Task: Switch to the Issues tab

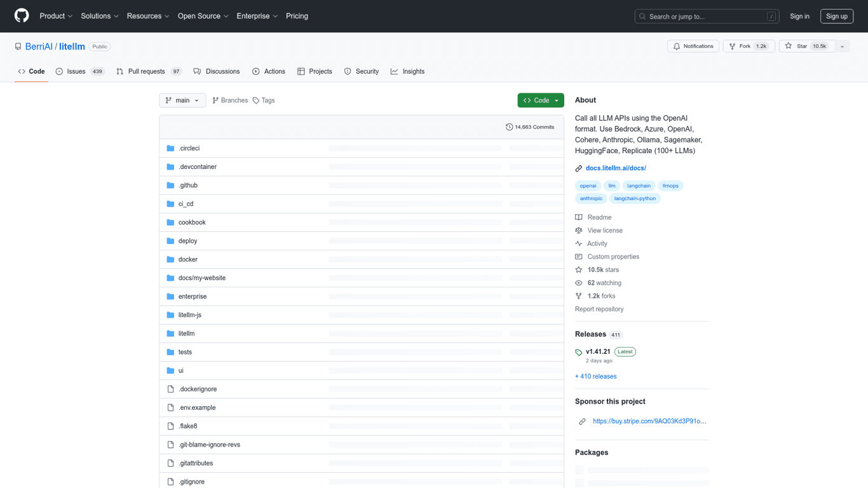Action: pos(75,71)
